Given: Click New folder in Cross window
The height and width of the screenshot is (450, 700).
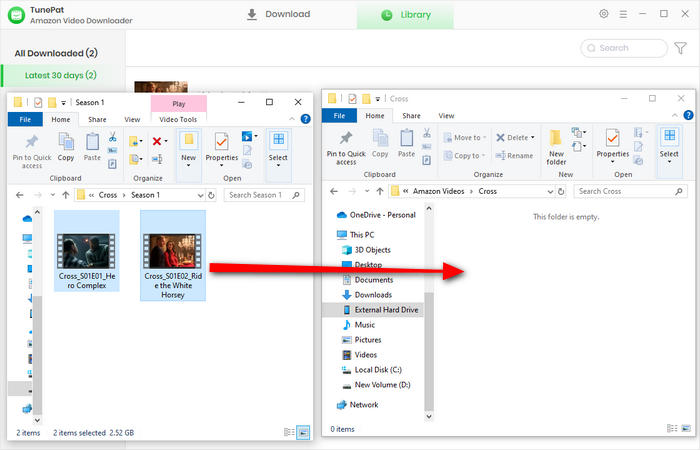Looking at the screenshot, I should pyautogui.click(x=556, y=148).
